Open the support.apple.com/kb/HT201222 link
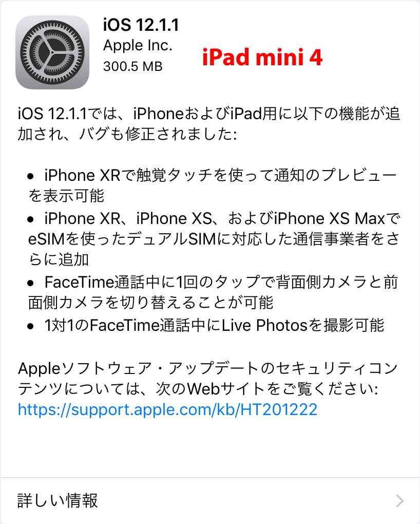This screenshot has width=420, height=524. tap(167, 409)
